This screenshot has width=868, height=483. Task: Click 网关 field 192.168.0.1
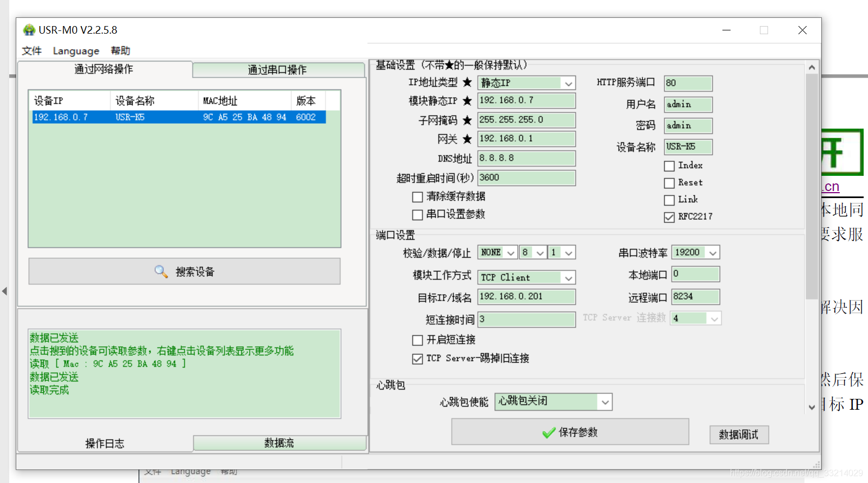(x=526, y=139)
